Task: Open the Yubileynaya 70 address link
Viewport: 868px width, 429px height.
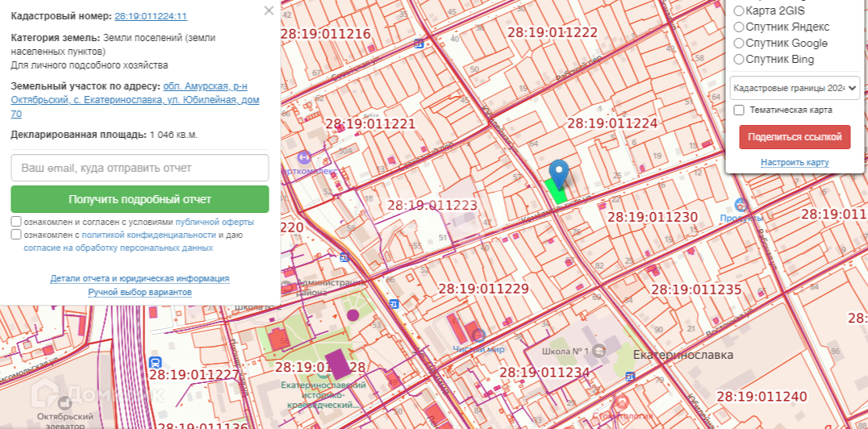Action: click(135, 100)
